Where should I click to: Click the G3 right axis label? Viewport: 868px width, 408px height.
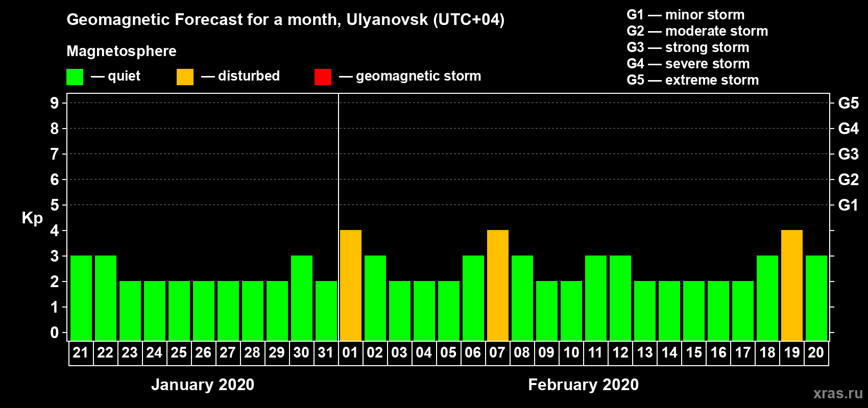[x=849, y=154]
